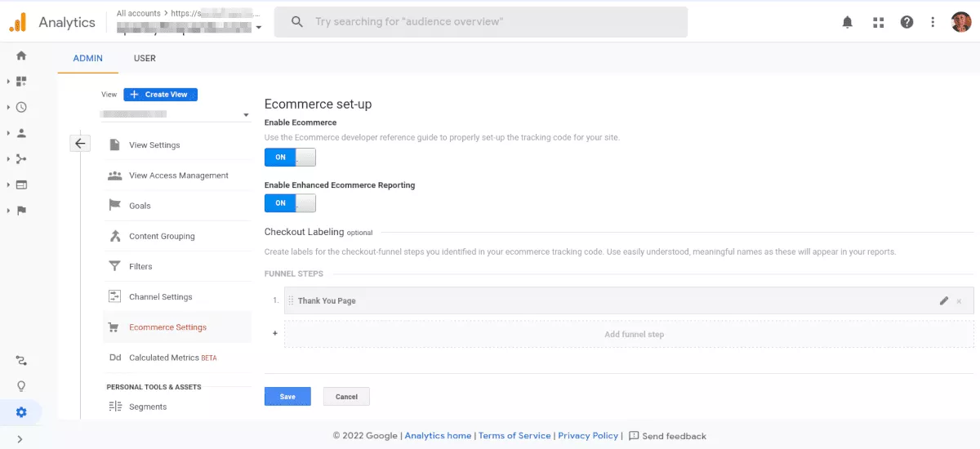980x449 pixels.
Task: Toggle Enable Enhanced Ecommerce Reporting switch
Action: (x=290, y=202)
